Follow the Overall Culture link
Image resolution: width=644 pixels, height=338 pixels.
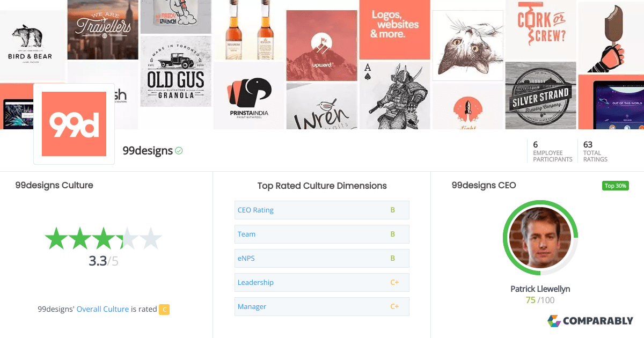click(103, 309)
